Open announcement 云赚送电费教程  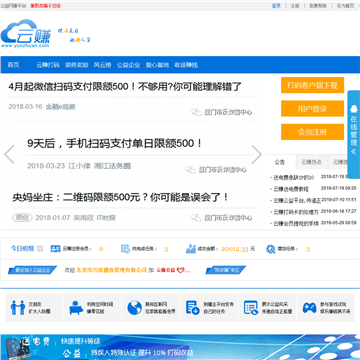coord(291,189)
